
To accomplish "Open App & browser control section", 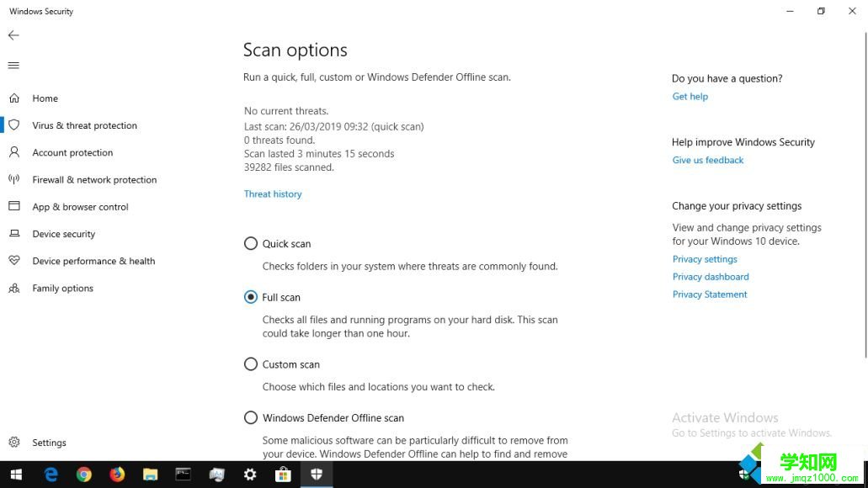I will click(x=80, y=206).
